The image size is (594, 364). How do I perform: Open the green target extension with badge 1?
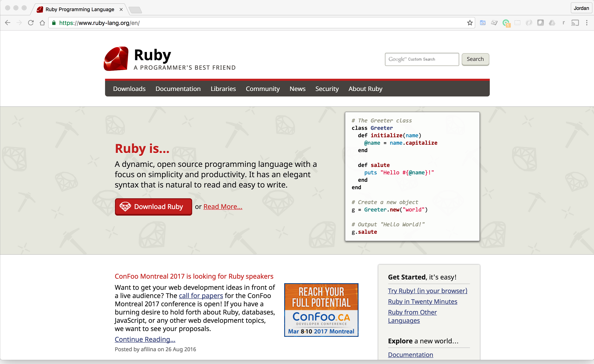[x=506, y=23]
